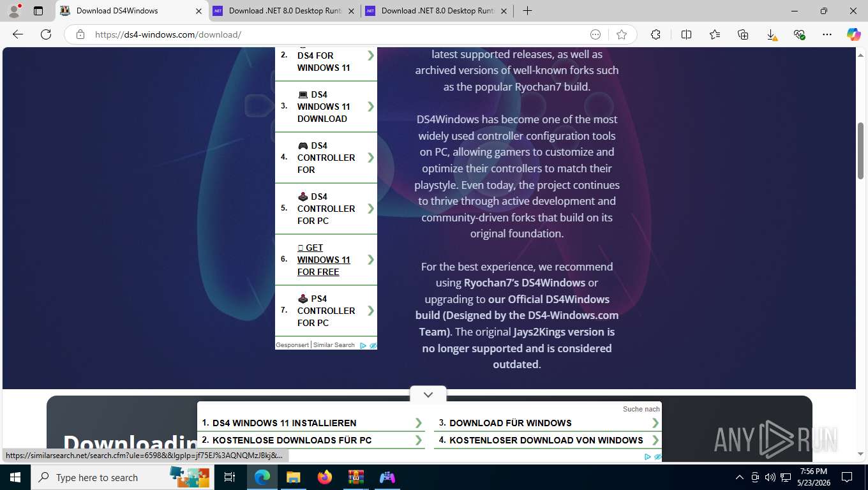Hide the bottom ad via eye icon
Viewport: 868px width, 490px height.
point(658,457)
